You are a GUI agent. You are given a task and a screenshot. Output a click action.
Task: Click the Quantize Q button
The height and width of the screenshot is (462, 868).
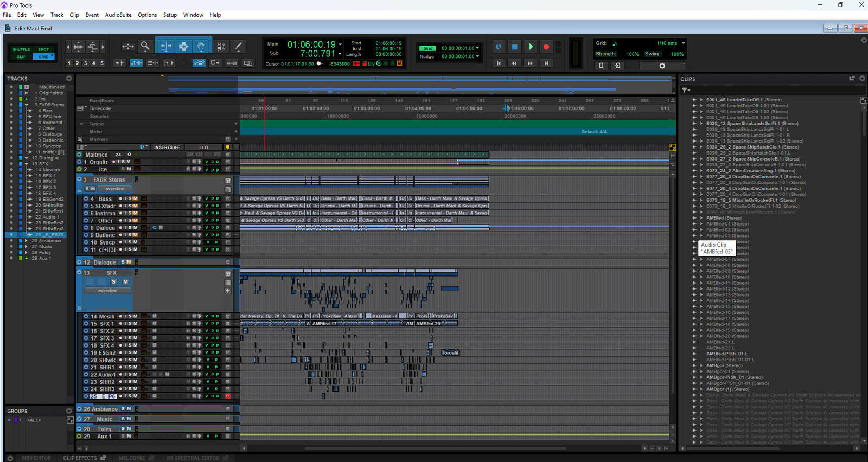pos(601,66)
